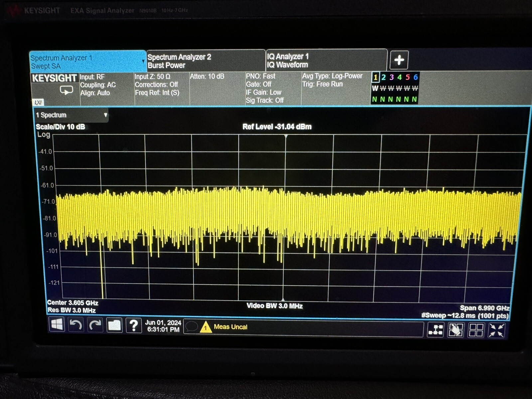Toggle trace 2 on
Viewport: 532px width, 399px height.
tap(383, 77)
